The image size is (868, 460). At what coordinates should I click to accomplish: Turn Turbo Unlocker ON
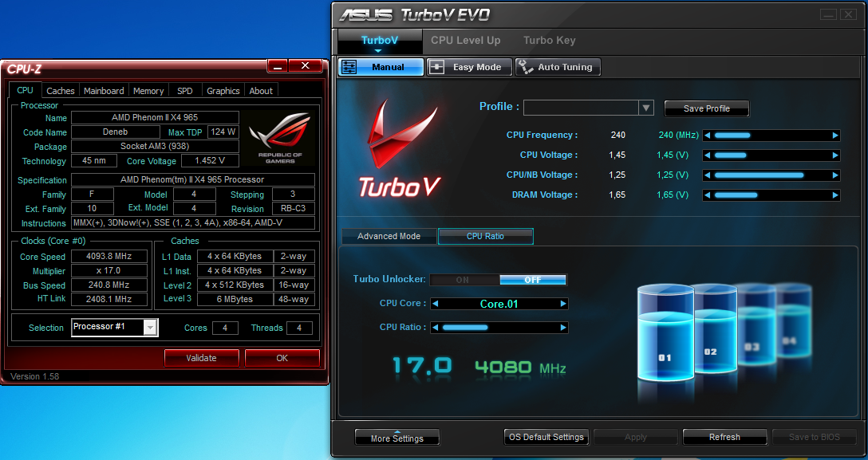coord(464,280)
